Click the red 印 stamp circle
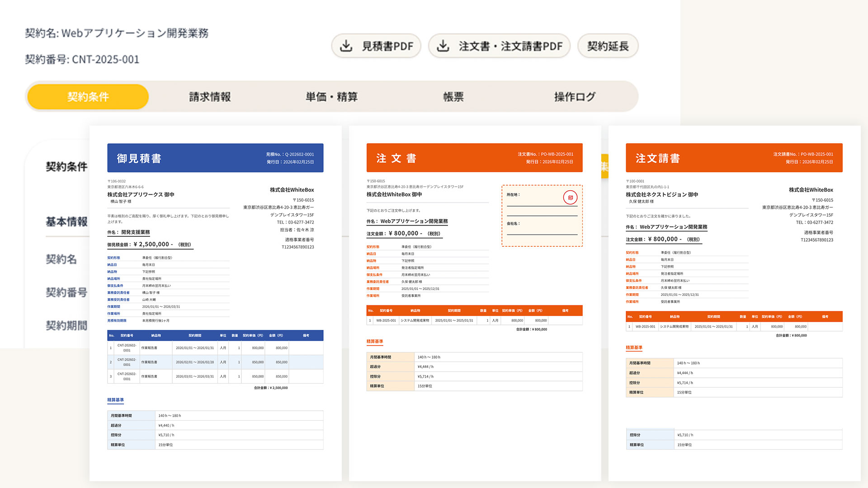Image resolution: width=868 pixels, height=488 pixels. pos(570,197)
